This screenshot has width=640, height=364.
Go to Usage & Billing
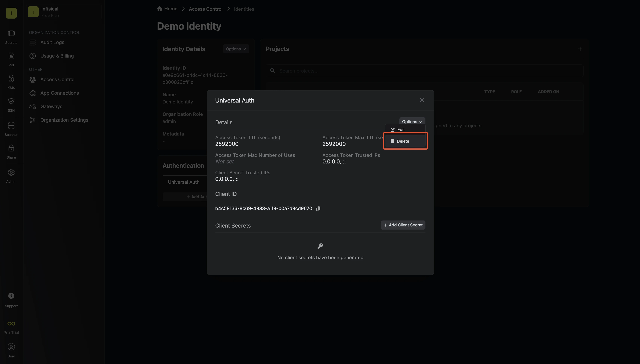57,56
